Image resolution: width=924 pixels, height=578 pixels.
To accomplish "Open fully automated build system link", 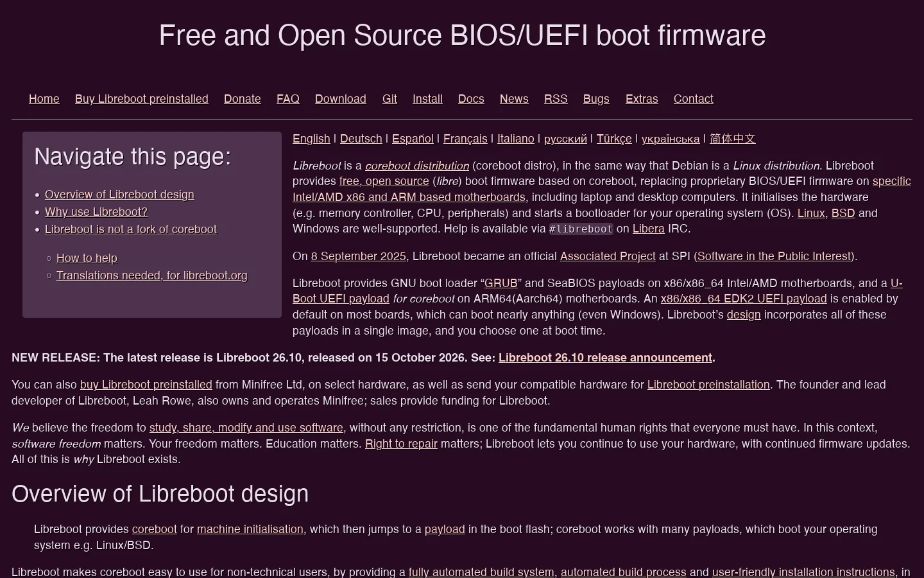I will click(481, 572).
